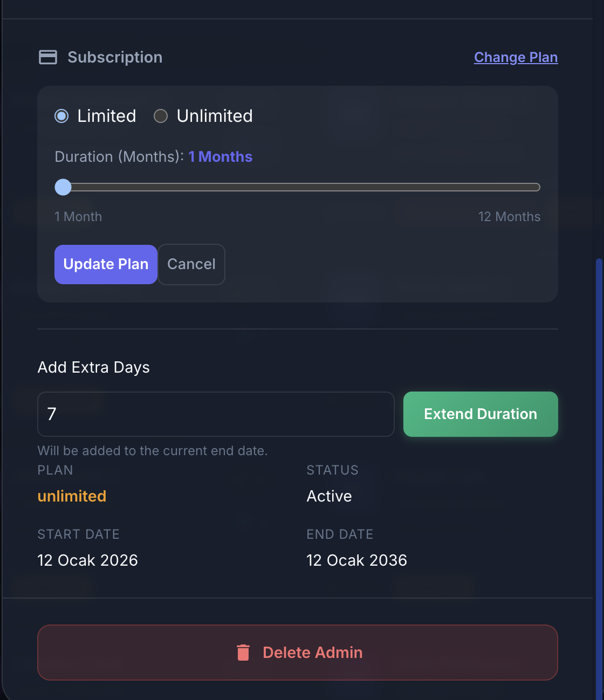Viewport: 604px width, 700px height.
Task: Click the extra days input showing 7
Action: point(216,414)
